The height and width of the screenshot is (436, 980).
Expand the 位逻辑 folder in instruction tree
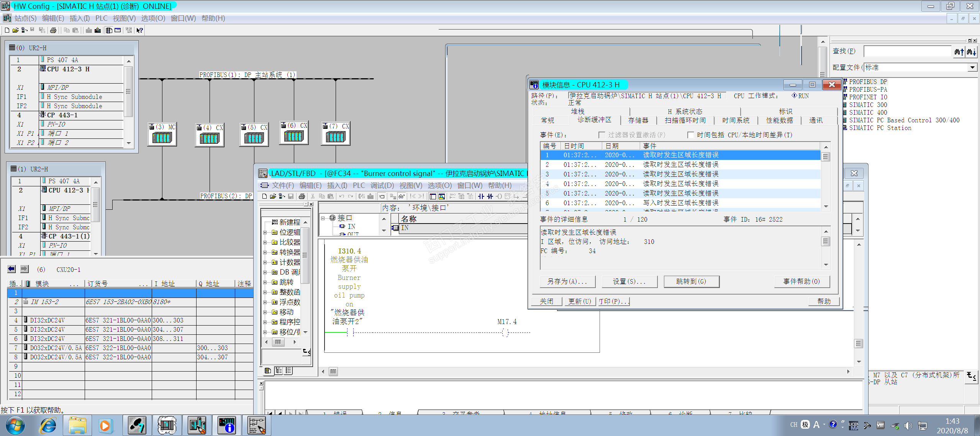[265, 232]
